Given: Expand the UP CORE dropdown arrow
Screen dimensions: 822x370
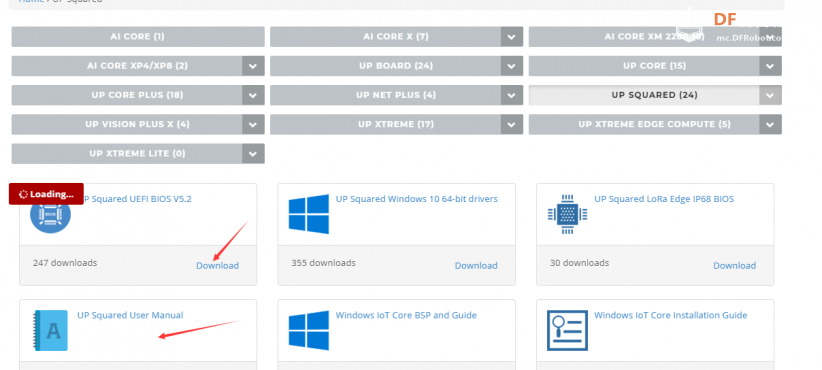Looking at the screenshot, I should click(770, 66).
